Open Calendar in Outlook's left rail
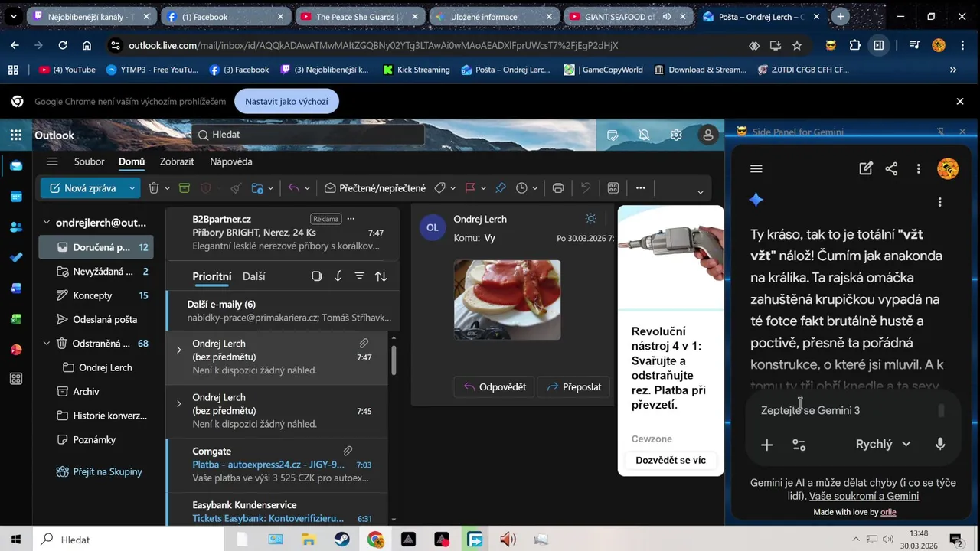Viewport: 980px width, 551px height. 16,197
